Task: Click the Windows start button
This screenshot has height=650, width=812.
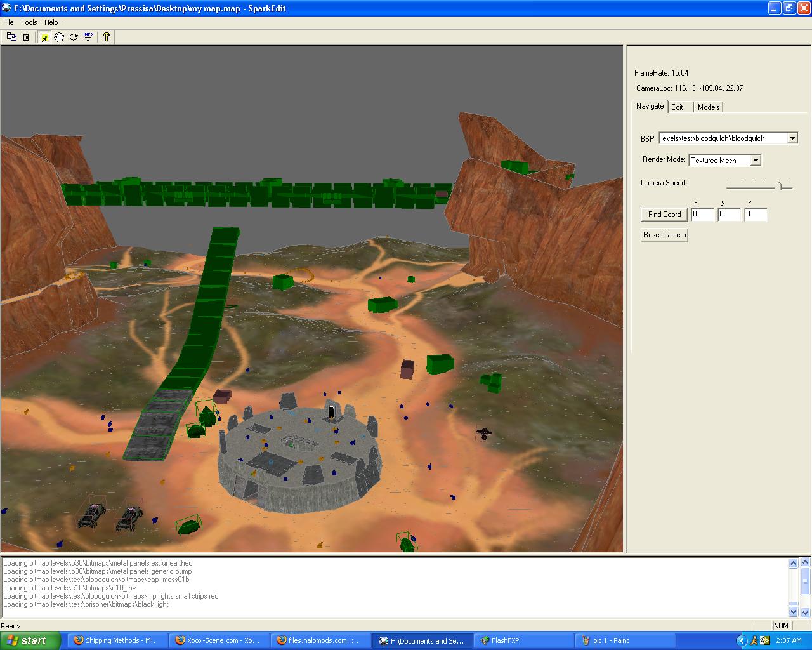Action: [30, 640]
